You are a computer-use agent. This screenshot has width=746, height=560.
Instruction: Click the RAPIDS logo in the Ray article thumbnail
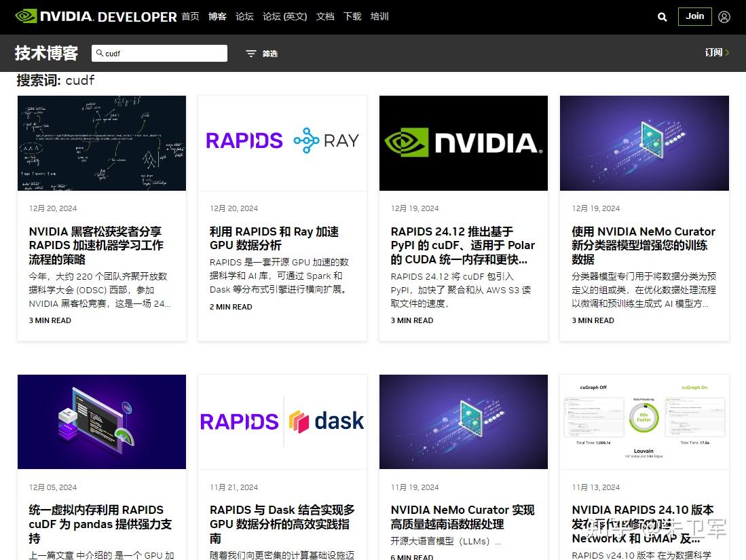coord(244,141)
